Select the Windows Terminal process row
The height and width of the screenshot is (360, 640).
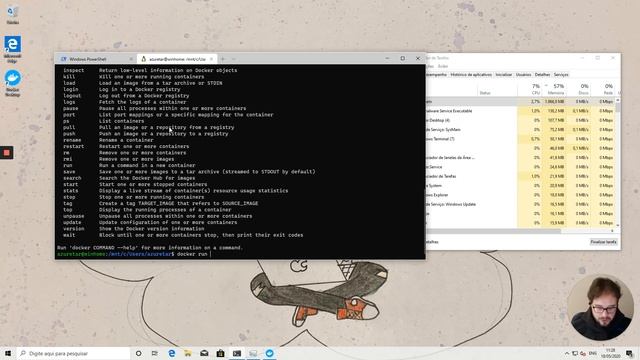point(520,139)
